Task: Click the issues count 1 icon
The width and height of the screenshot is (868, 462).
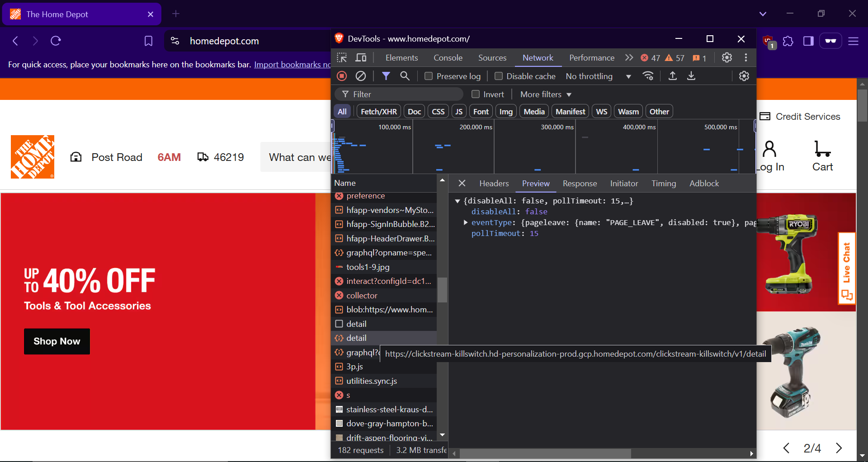Action: 699,58
